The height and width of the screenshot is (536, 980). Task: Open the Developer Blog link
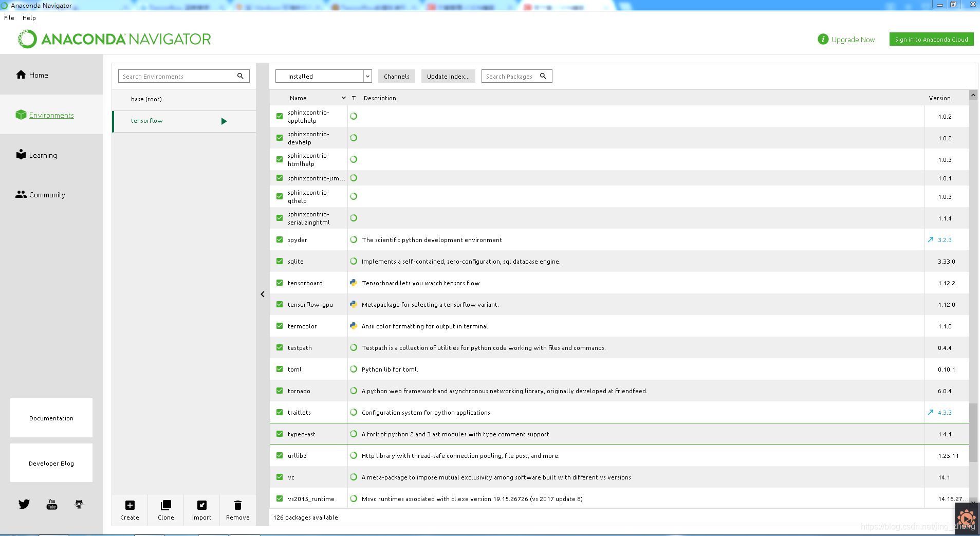pyautogui.click(x=51, y=463)
